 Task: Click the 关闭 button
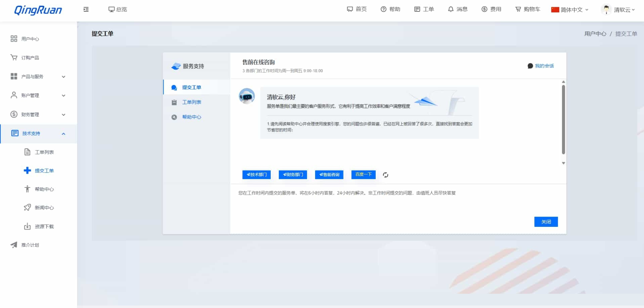pos(546,222)
